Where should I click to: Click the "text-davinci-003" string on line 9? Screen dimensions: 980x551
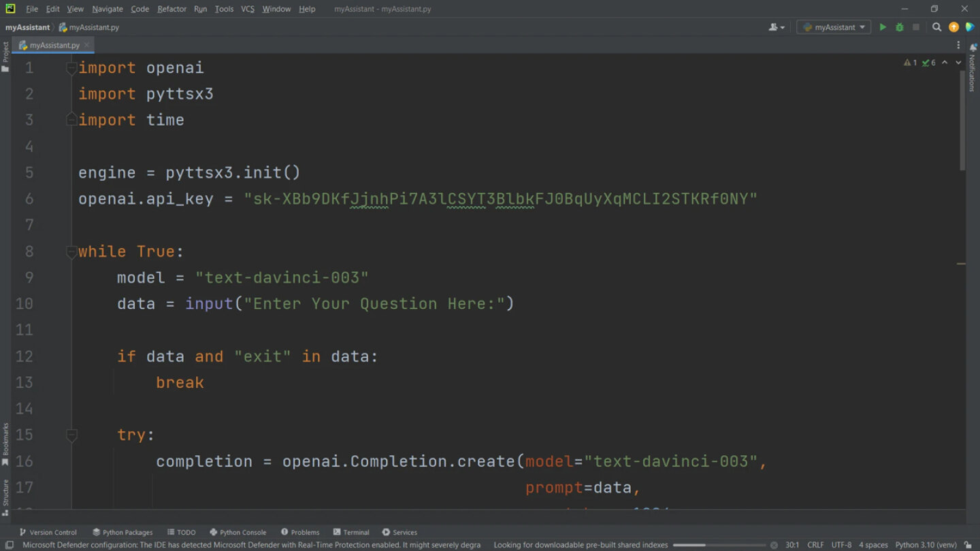[282, 278]
